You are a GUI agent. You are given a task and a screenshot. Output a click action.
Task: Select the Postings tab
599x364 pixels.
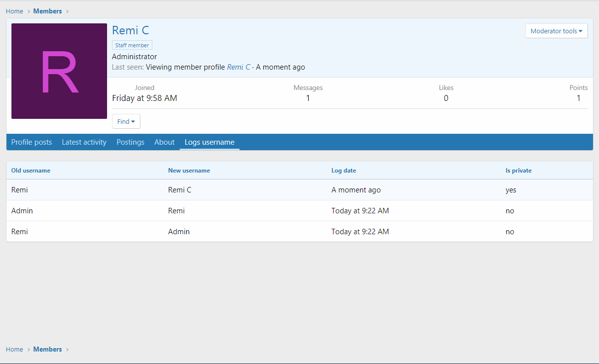click(x=130, y=142)
